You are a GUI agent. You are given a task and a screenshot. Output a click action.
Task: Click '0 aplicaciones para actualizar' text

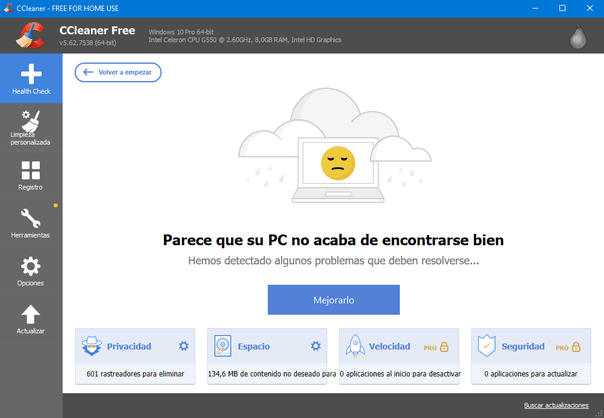[x=531, y=374]
